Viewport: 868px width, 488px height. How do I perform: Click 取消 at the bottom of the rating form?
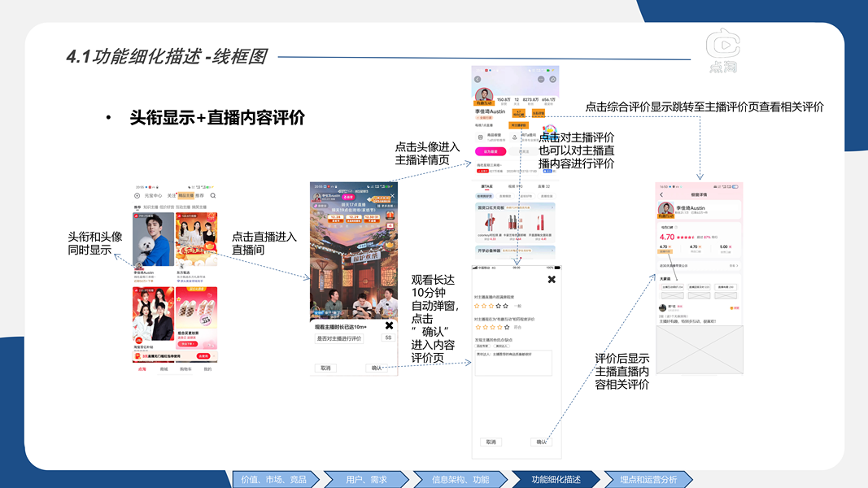coord(491,442)
